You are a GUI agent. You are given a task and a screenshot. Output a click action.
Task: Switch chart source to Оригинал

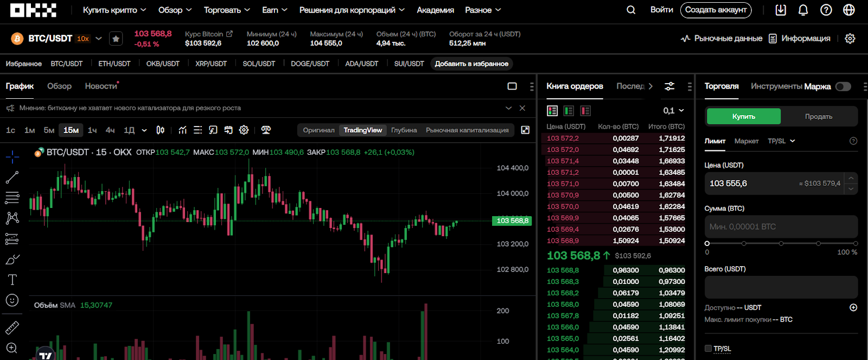click(318, 130)
